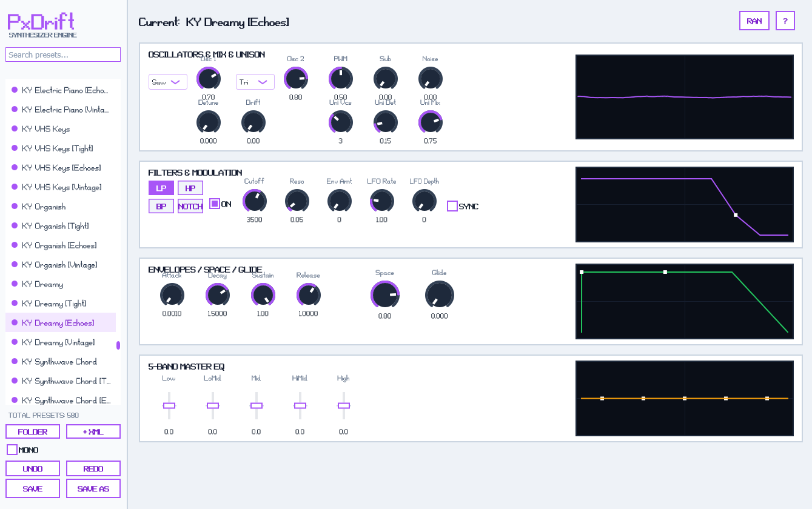The width and height of the screenshot is (812, 509).
Task: Select the HP filter type
Action: point(190,188)
